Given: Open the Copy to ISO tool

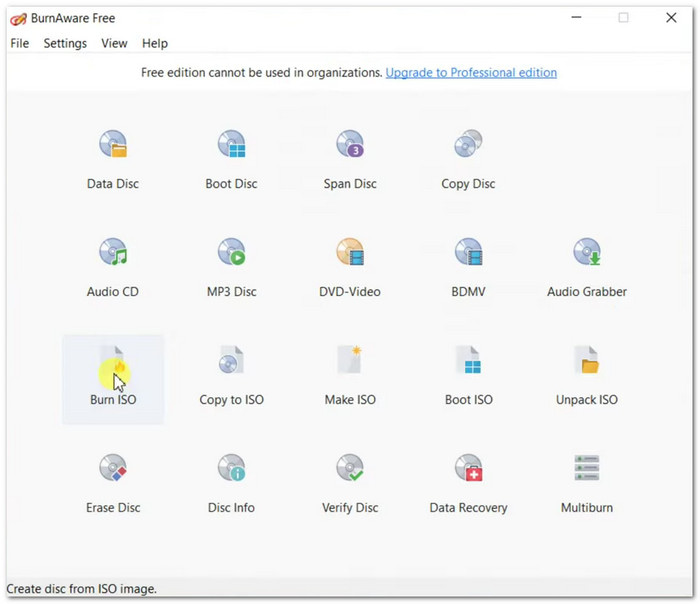Looking at the screenshot, I should (232, 362).
